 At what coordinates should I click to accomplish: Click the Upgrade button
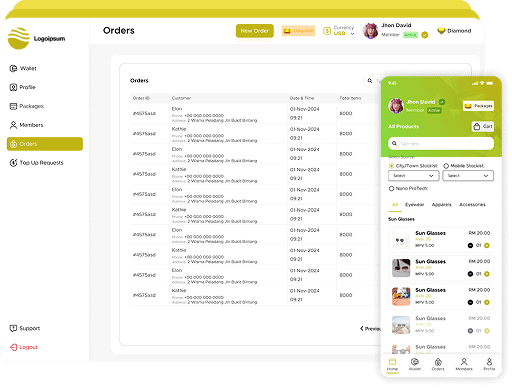(298, 31)
